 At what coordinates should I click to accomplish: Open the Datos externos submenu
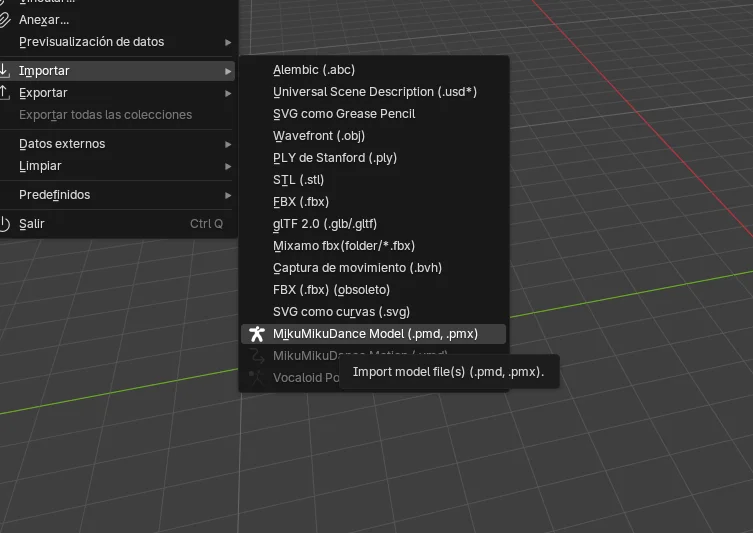(x=117, y=144)
